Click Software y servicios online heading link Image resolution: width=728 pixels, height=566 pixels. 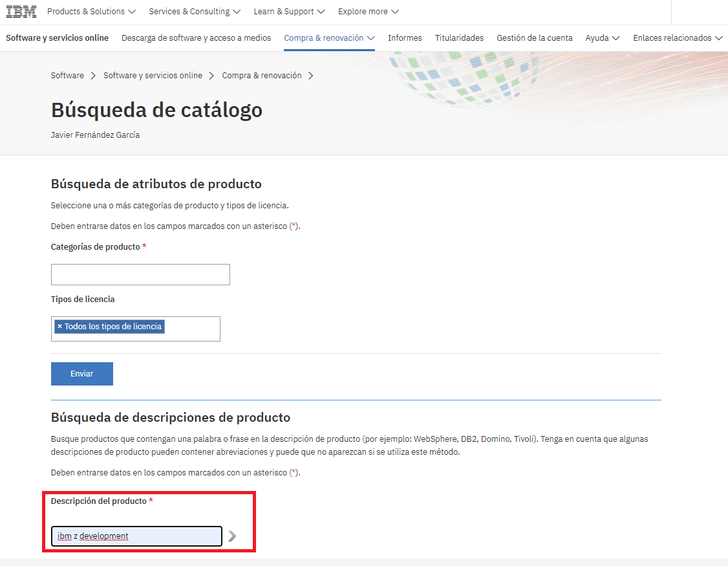tap(57, 38)
